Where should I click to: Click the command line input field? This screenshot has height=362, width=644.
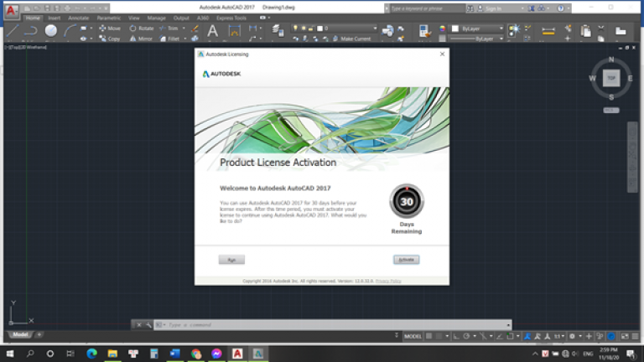click(x=333, y=324)
